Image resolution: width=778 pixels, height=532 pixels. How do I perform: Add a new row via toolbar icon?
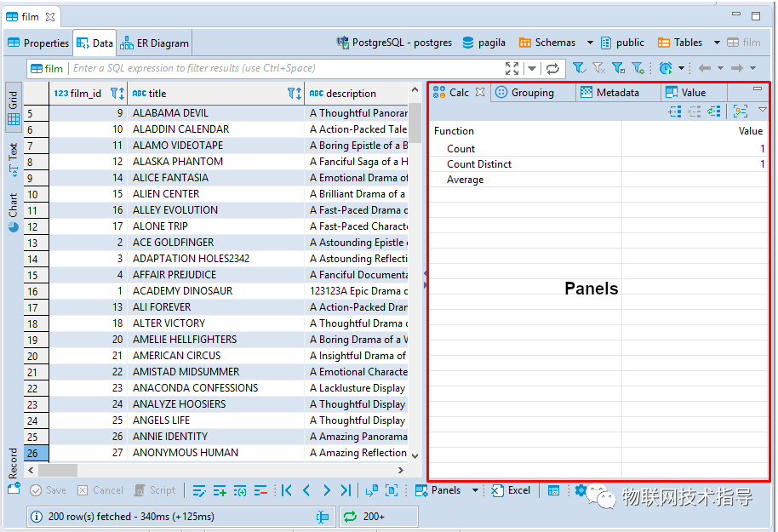(x=220, y=491)
